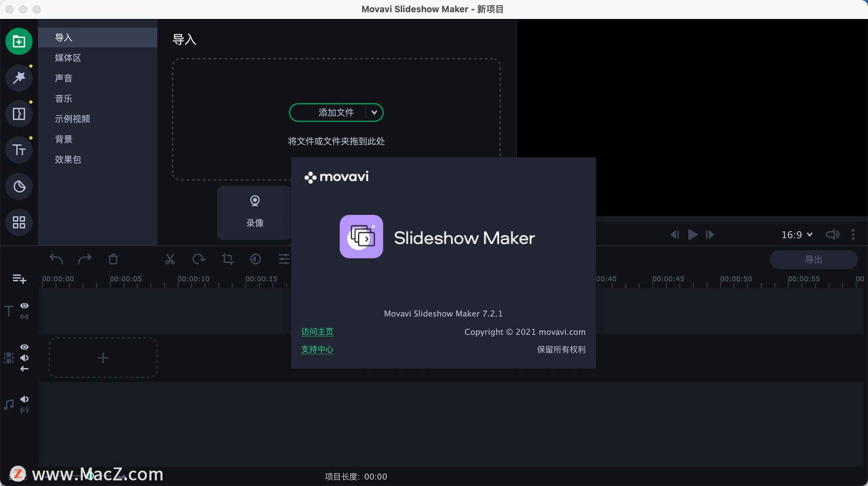Image resolution: width=868 pixels, height=486 pixels.
Task: Click the 00:00:05 timeline ruler mark
Action: click(125, 279)
